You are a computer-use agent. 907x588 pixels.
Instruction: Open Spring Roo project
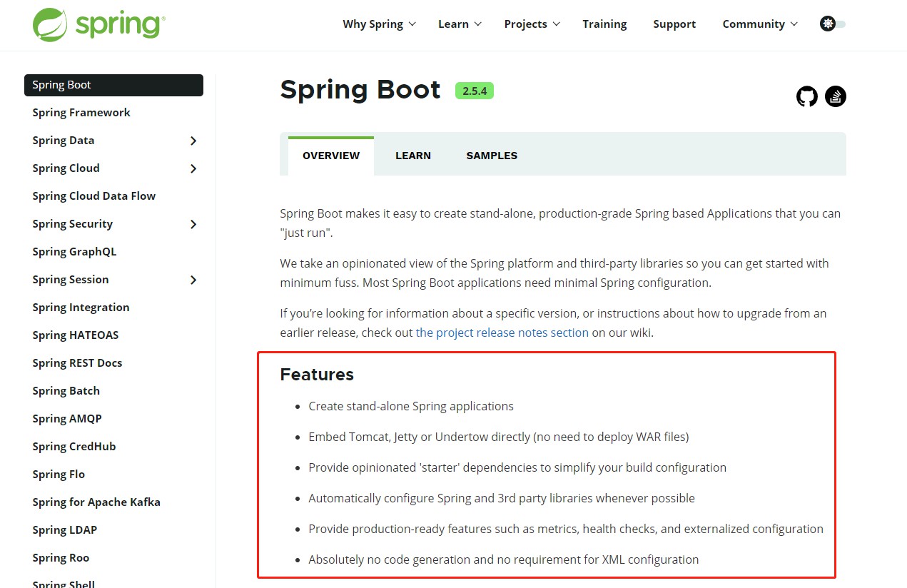61,558
